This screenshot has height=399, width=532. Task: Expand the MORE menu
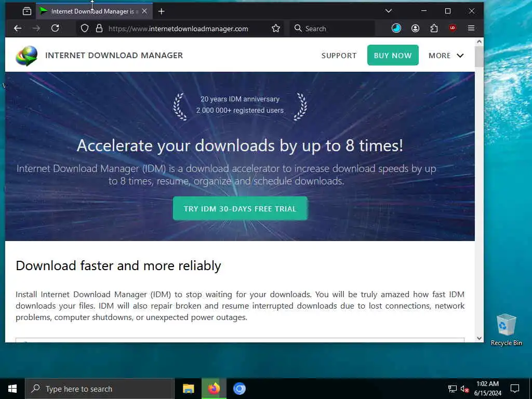tap(446, 56)
